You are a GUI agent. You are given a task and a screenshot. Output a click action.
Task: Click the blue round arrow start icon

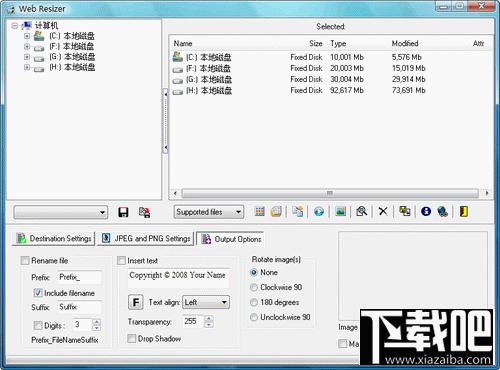pos(319,211)
